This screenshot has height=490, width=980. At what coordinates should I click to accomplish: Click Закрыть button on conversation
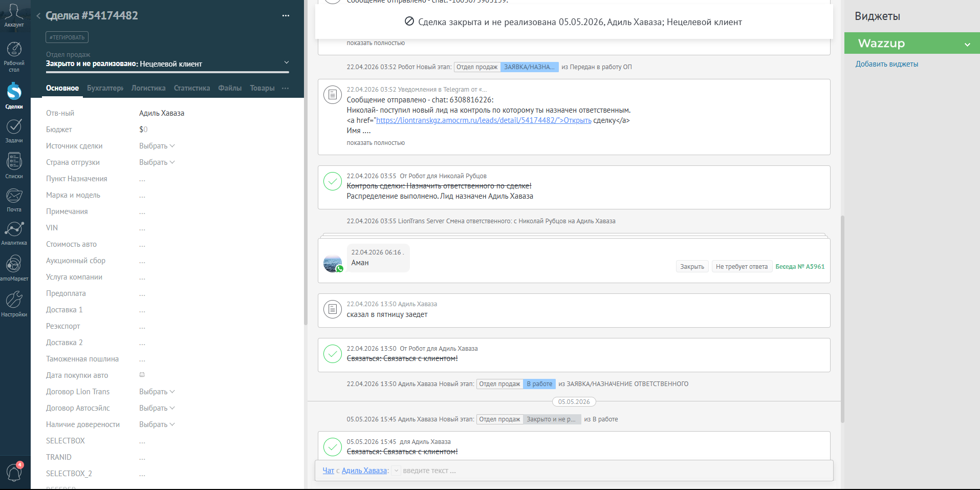[692, 266]
